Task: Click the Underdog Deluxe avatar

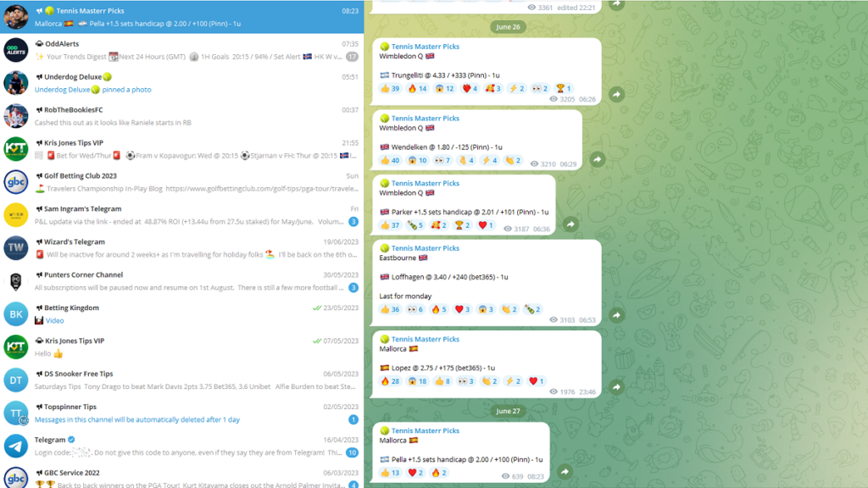Action: (15, 83)
